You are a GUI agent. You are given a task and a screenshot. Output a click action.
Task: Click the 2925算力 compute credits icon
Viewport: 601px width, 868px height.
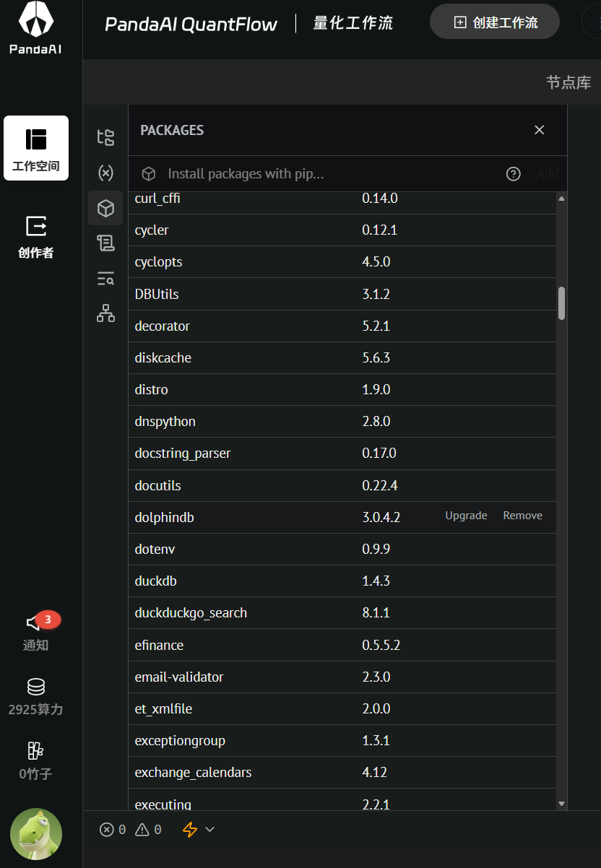click(36, 686)
